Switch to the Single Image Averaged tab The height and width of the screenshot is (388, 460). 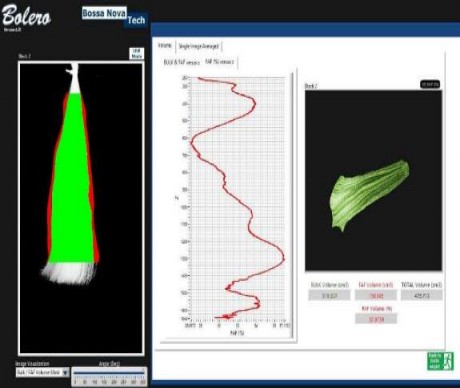point(199,46)
